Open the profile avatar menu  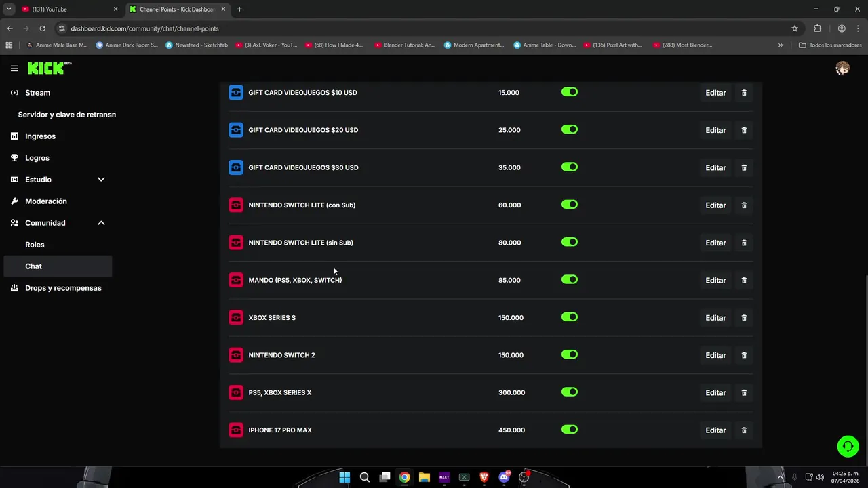click(842, 68)
